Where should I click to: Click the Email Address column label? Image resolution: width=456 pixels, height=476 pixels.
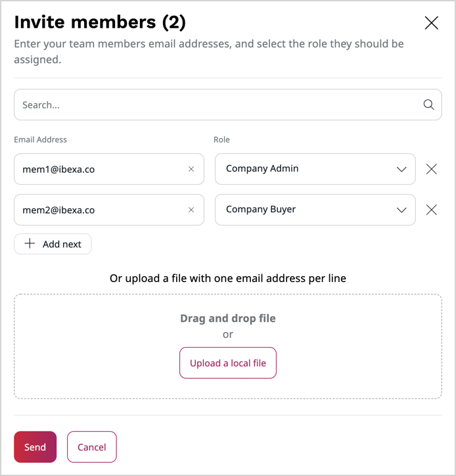(40, 139)
